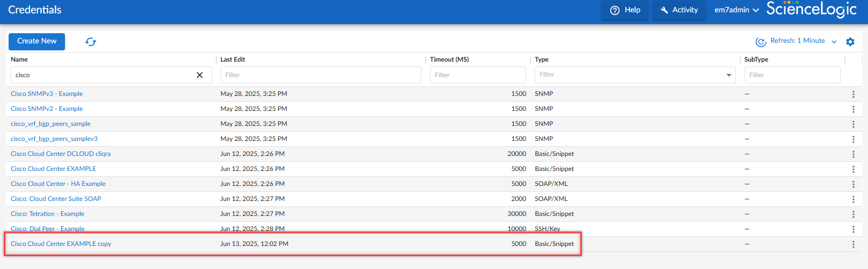Select the 10000 timeout value
This screenshot has height=269, width=868.
[x=517, y=229]
